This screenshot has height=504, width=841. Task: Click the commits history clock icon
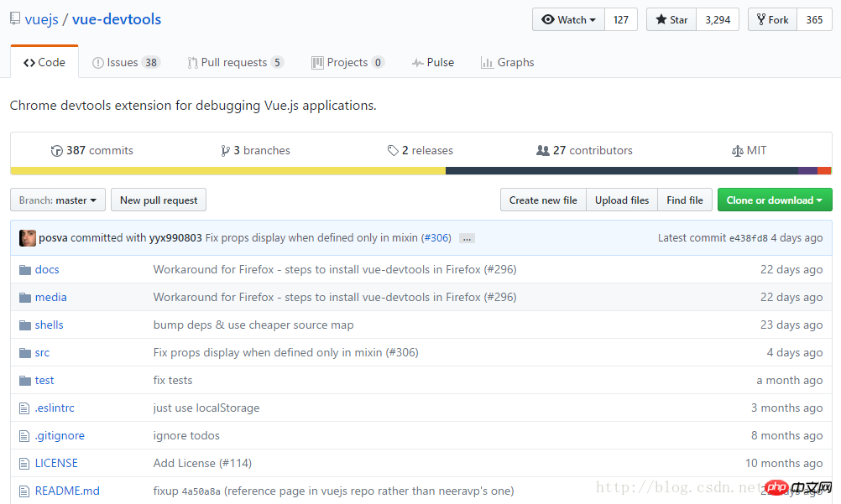tap(56, 151)
